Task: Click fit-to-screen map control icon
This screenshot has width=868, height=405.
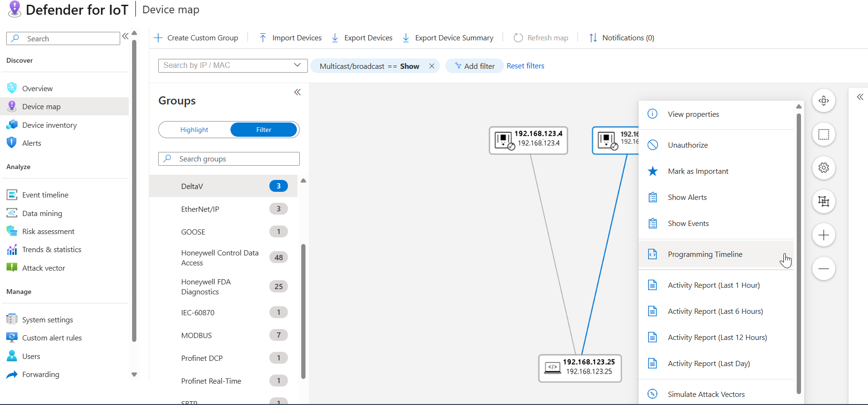Action: 824,101
